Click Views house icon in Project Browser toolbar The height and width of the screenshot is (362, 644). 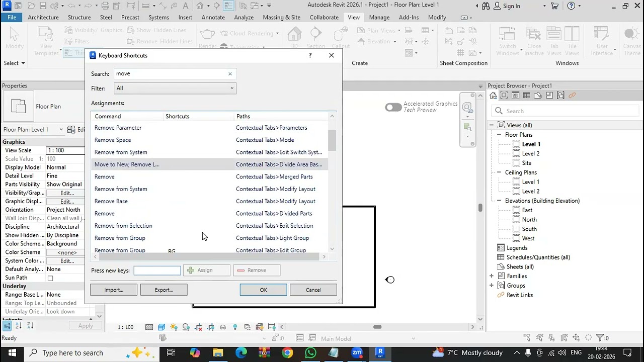tap(493, 96)
